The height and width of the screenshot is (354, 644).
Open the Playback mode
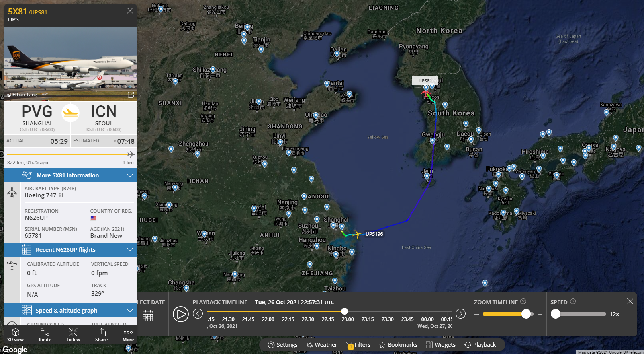pyautogui.click(x=480, y=345)
